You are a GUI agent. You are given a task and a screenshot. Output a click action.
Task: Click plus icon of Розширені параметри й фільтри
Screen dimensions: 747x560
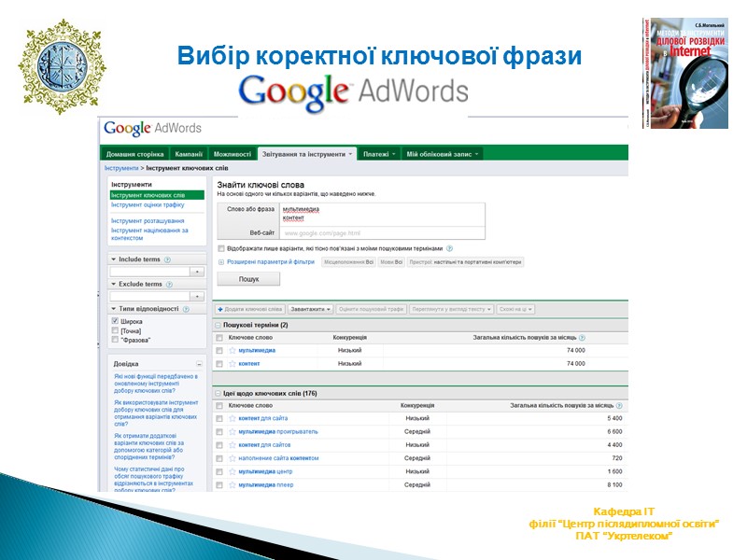click(x=221, y=262)
